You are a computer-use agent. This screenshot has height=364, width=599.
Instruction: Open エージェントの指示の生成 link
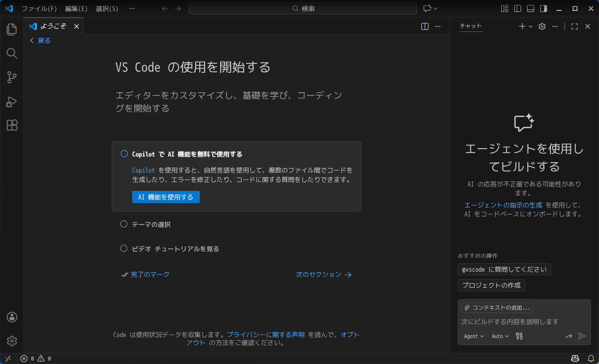503,205
